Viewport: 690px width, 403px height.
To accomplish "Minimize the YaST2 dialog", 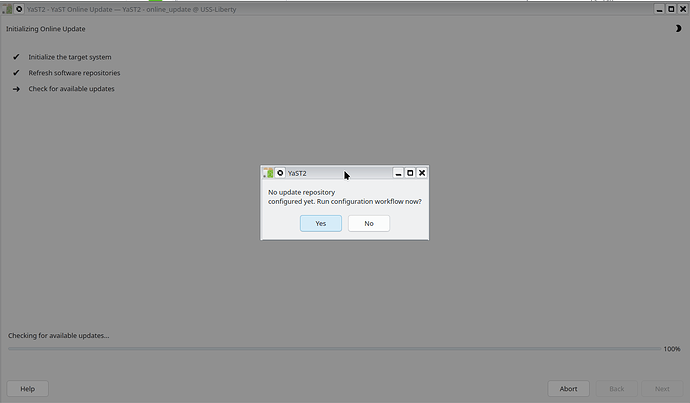I will coord(398,173).
